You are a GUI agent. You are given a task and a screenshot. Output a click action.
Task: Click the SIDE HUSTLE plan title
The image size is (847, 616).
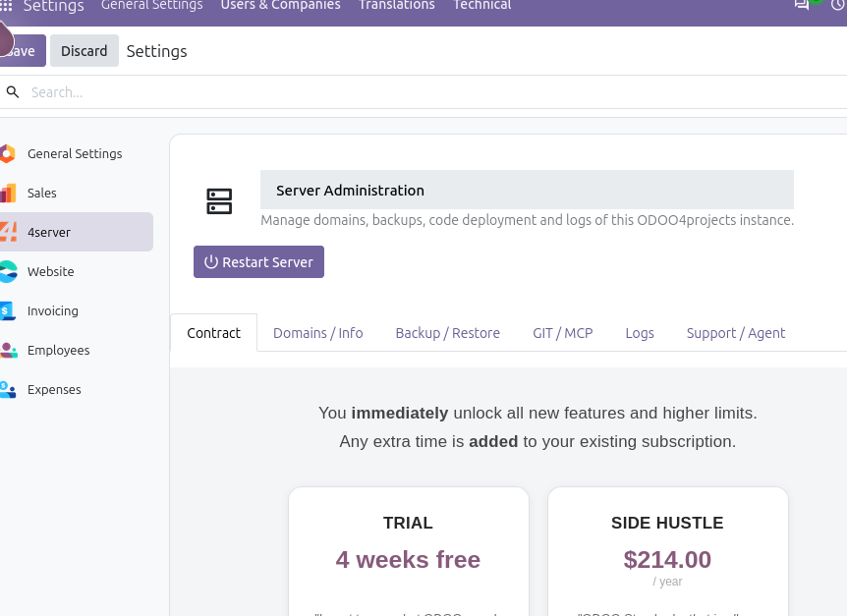coord(667,523)
